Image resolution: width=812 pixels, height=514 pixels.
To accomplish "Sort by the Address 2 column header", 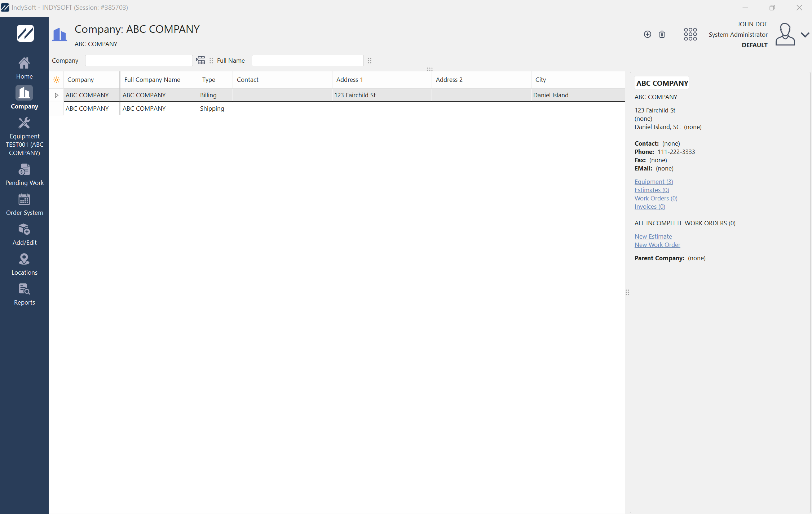I will [x=482, y=80].
